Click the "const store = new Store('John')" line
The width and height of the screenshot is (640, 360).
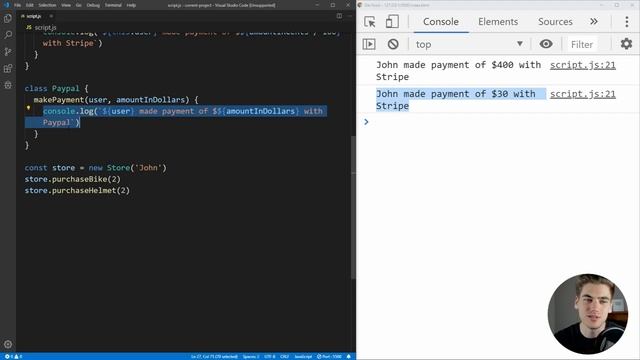click(96, 168)
